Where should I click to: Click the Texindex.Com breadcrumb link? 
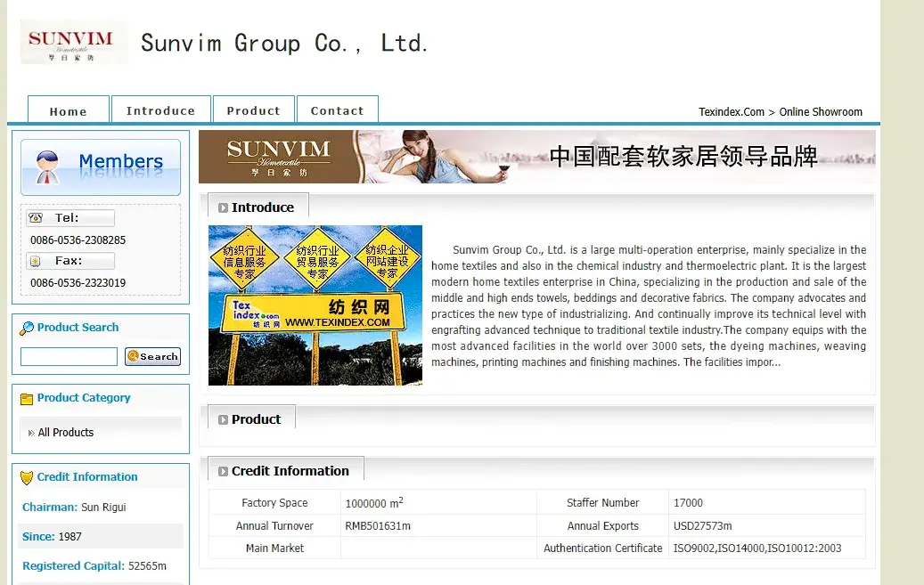[732, 112]
